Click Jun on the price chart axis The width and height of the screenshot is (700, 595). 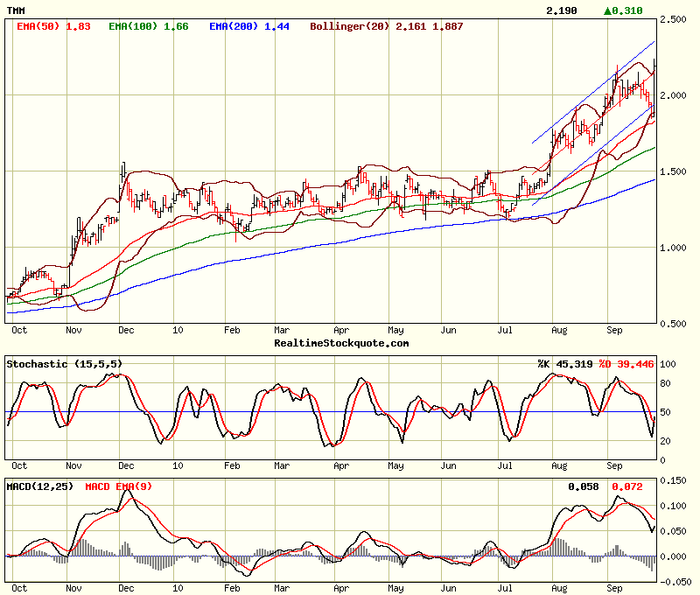coord(448,330)
